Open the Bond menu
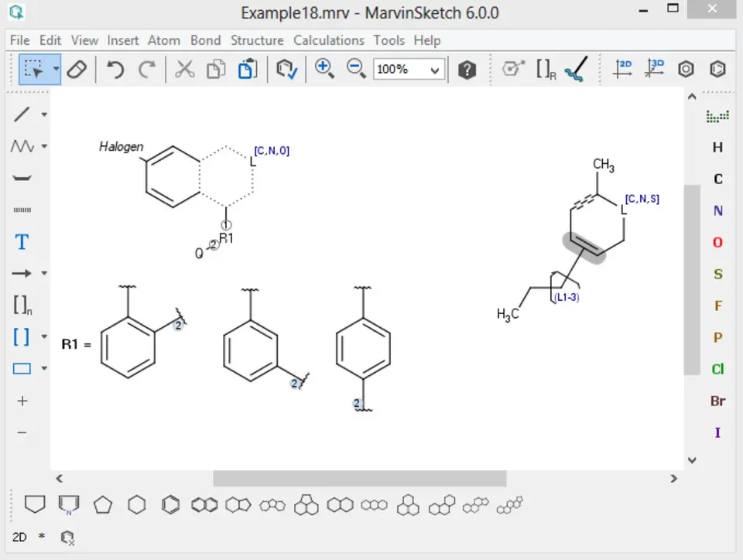 tap(206, 40)
